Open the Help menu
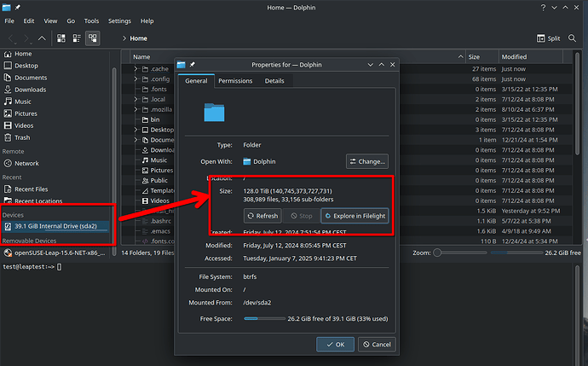The height and width of the screenshot is (366, 588). (x=147, y=21)
